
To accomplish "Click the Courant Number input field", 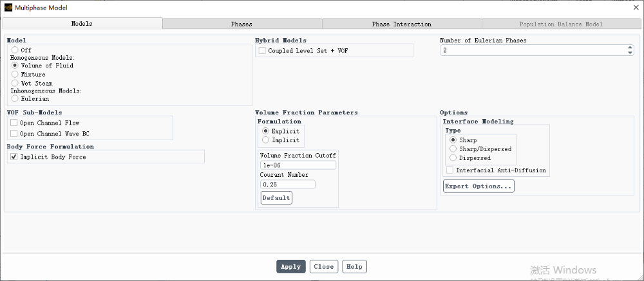I will pyautogui.click(x=287, y=185).
